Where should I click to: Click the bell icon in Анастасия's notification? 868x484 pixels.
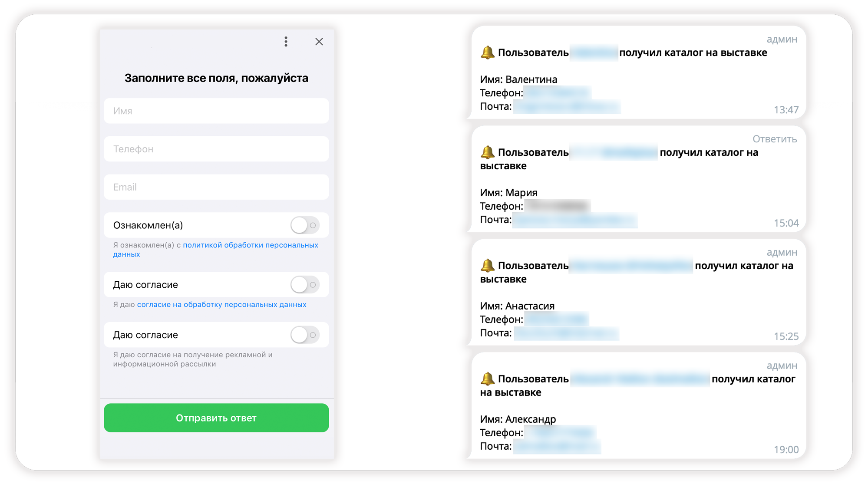tap(487, 266)
